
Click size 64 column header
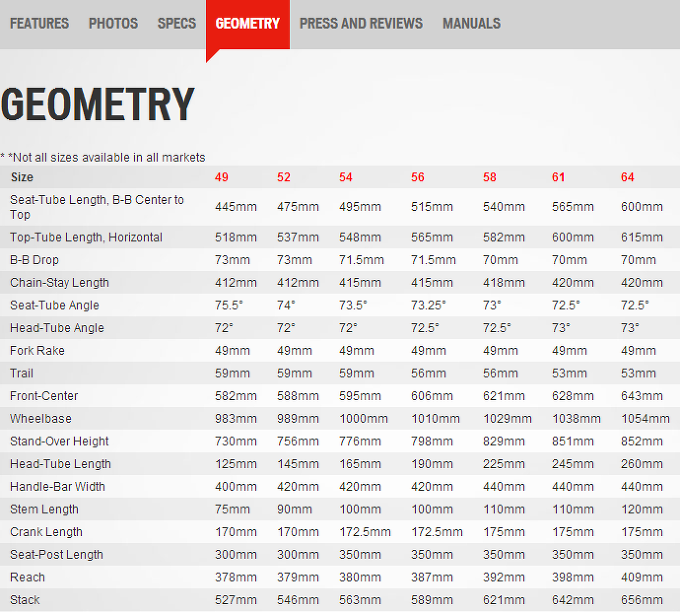pos(627,177)
